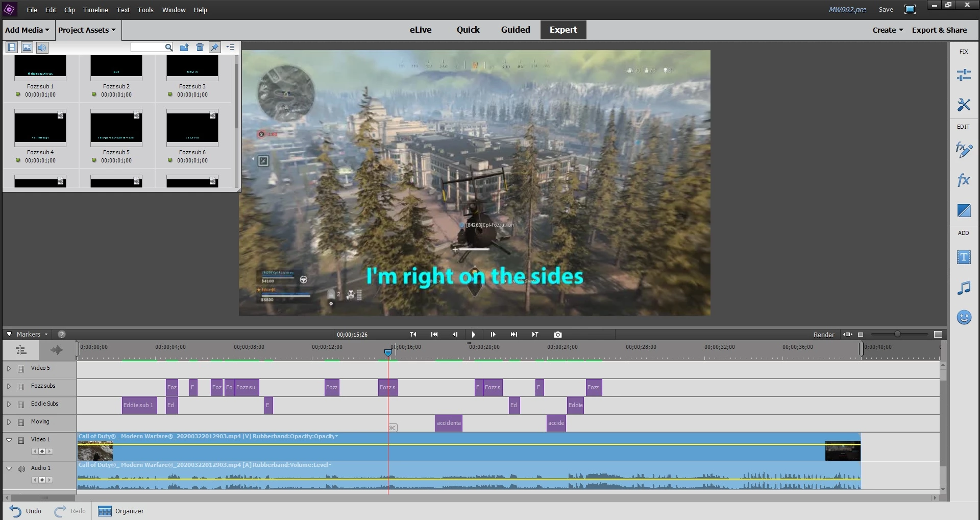
Task: Open the Clip menu
Action: pos(69,10)
